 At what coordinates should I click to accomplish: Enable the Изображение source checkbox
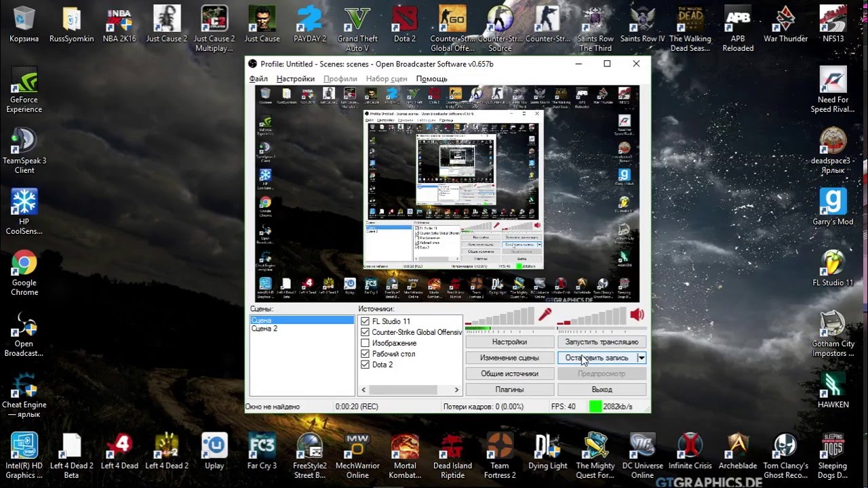click(366, 343)
